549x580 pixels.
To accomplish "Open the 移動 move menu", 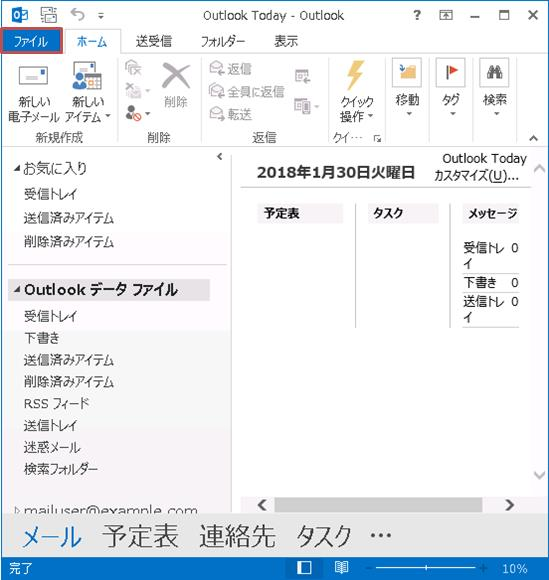I will (x=407, y=88).
